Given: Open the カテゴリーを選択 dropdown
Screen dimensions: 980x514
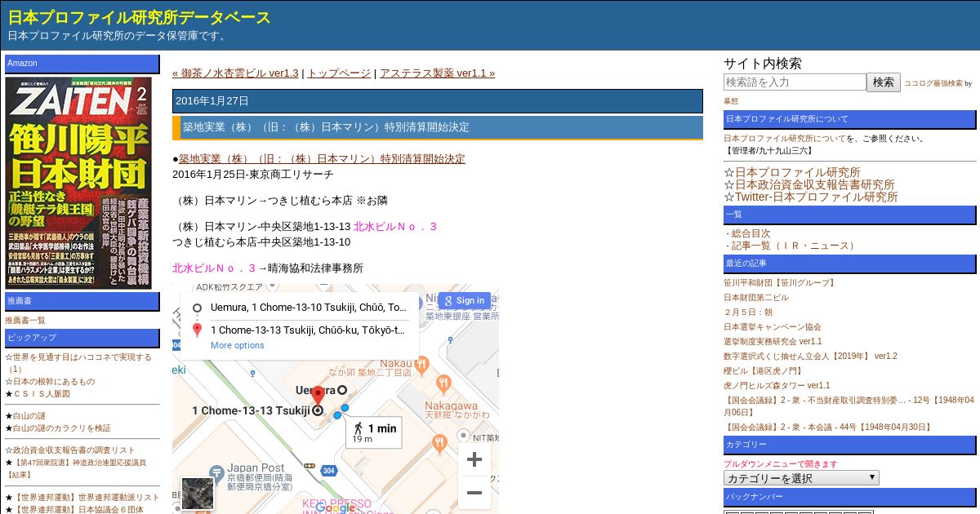Looking at the screenshot, I should point(801,478).
